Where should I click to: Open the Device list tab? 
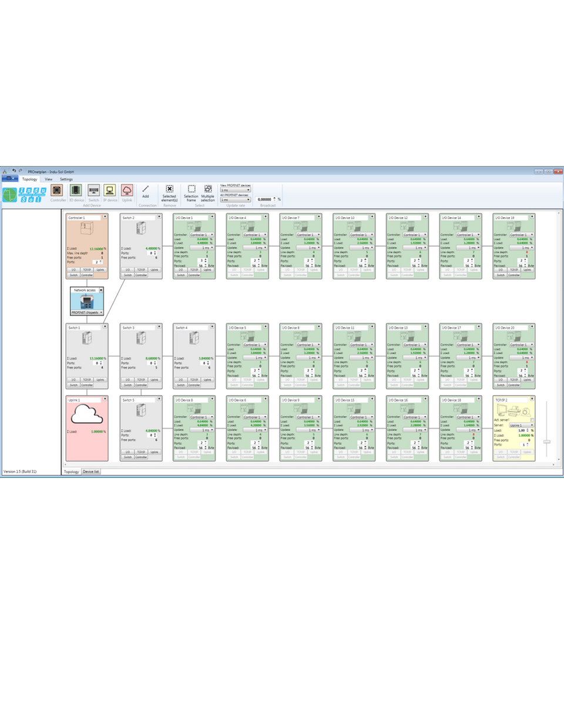(92, 471)
